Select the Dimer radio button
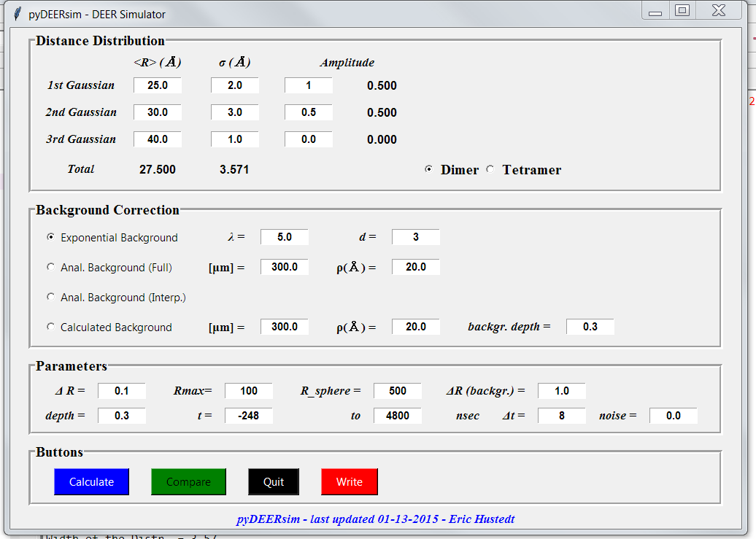Viewport: 756px width, 539px height. pyautogui.click(x=429, y=169)
